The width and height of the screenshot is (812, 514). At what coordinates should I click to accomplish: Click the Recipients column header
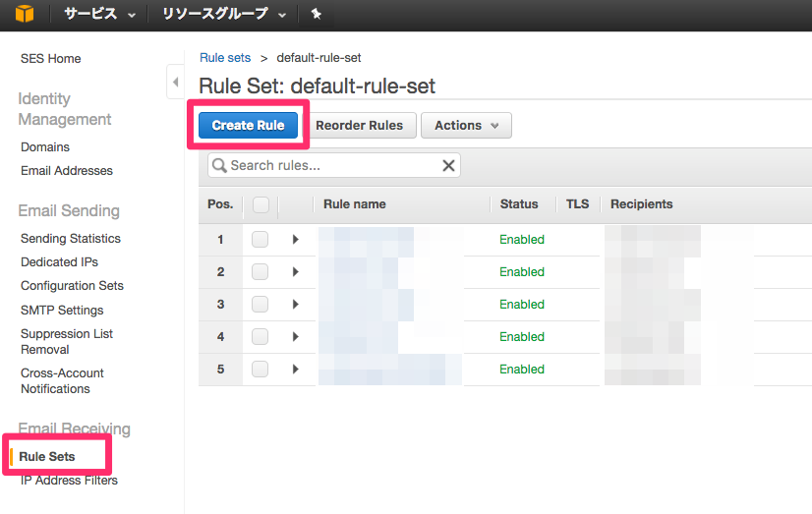642,204
